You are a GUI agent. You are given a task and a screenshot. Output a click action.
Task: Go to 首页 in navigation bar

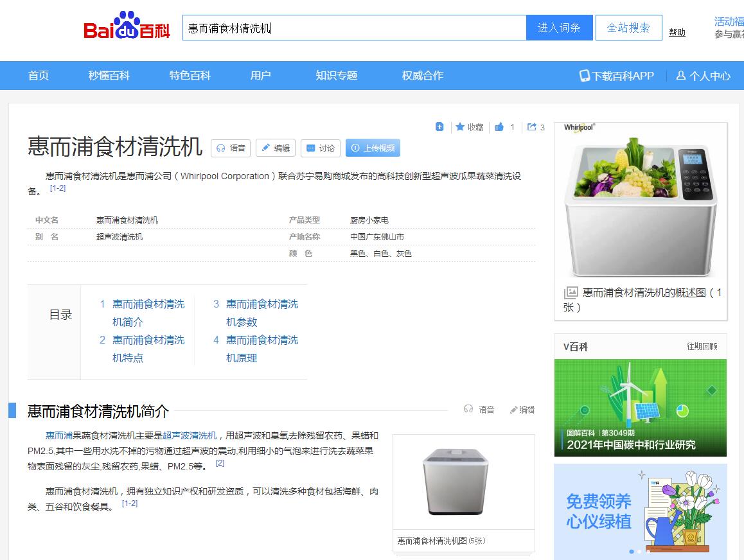point(39,75)
